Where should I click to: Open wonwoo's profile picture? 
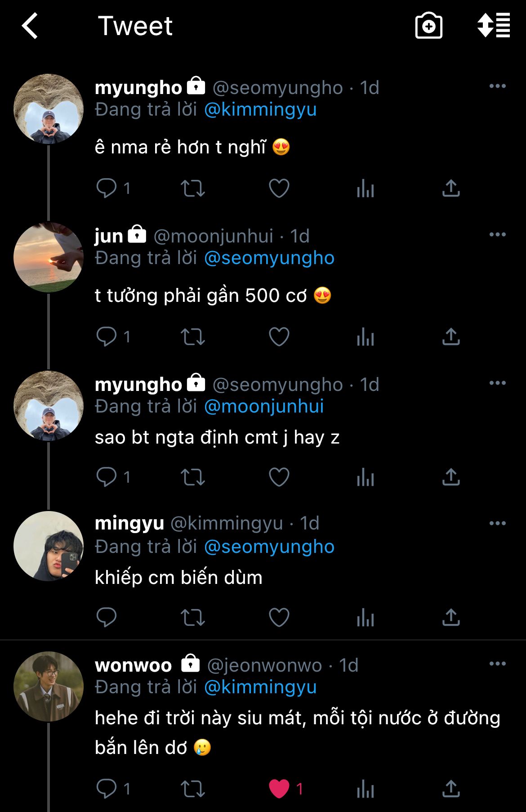(x=49, y=686)
